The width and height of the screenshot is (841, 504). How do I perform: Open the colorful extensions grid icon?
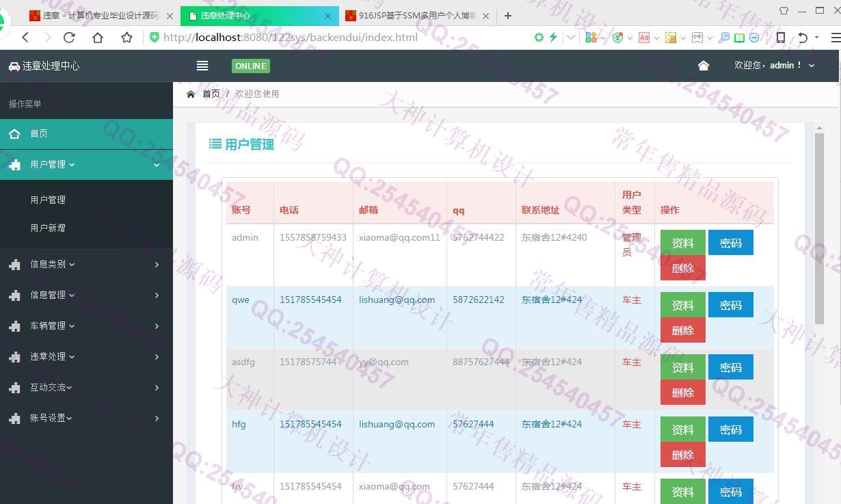[591, 38]
